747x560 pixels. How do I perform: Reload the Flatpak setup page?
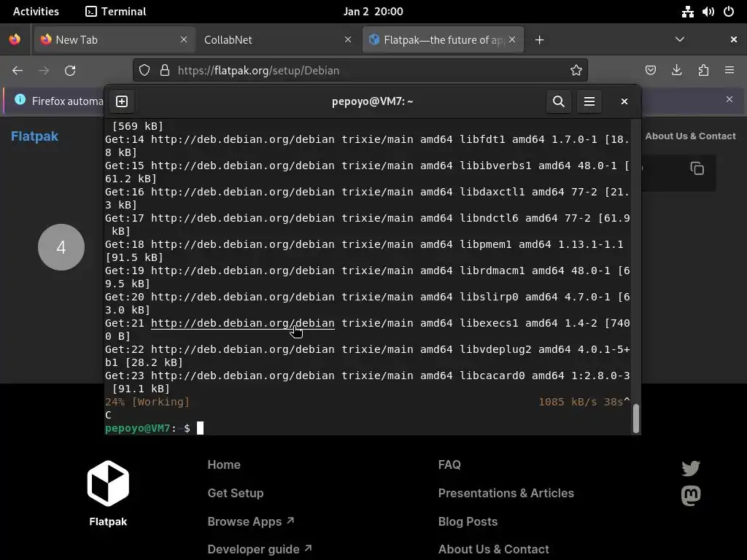point(70,71)
